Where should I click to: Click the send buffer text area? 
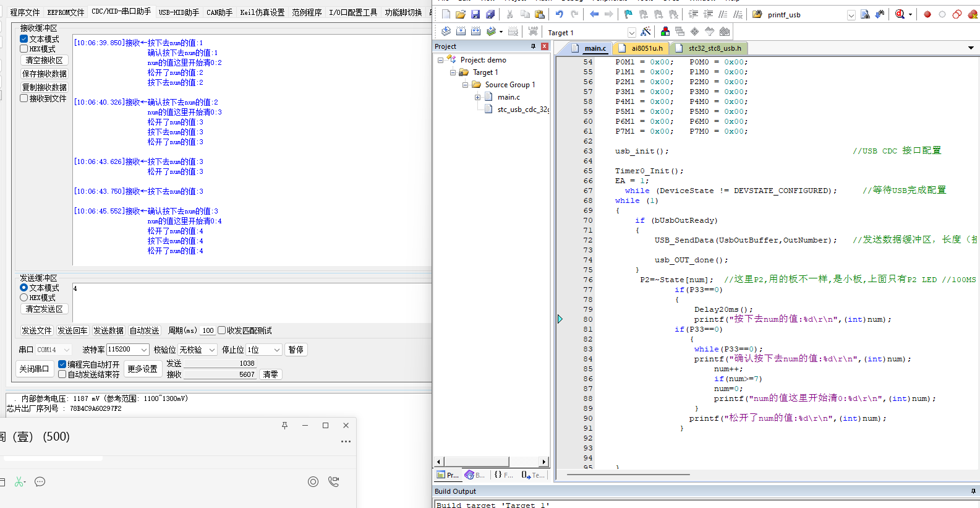(x=252, y=303)
